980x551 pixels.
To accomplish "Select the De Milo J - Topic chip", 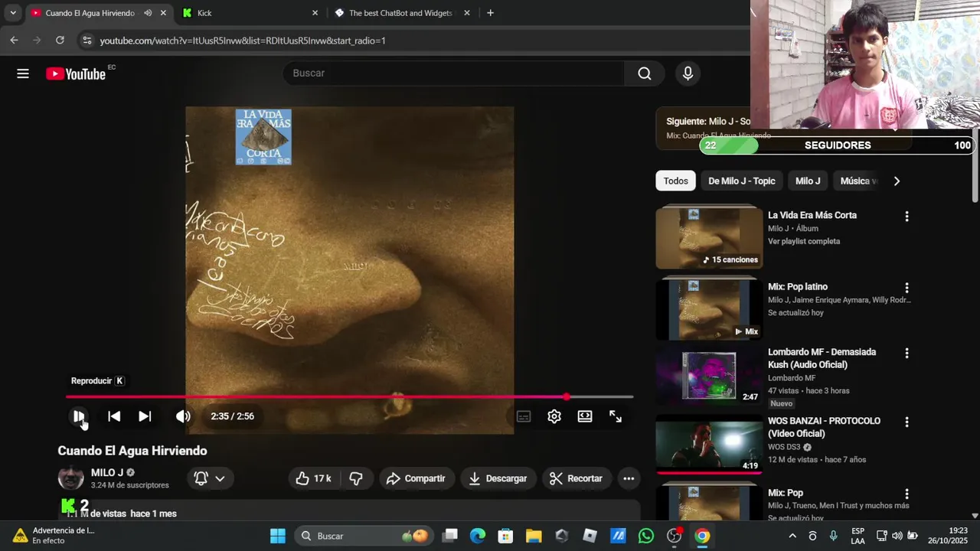I will pos(741,181).
